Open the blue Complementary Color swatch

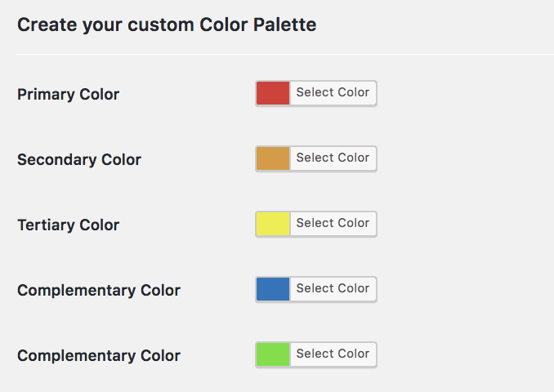273,289
